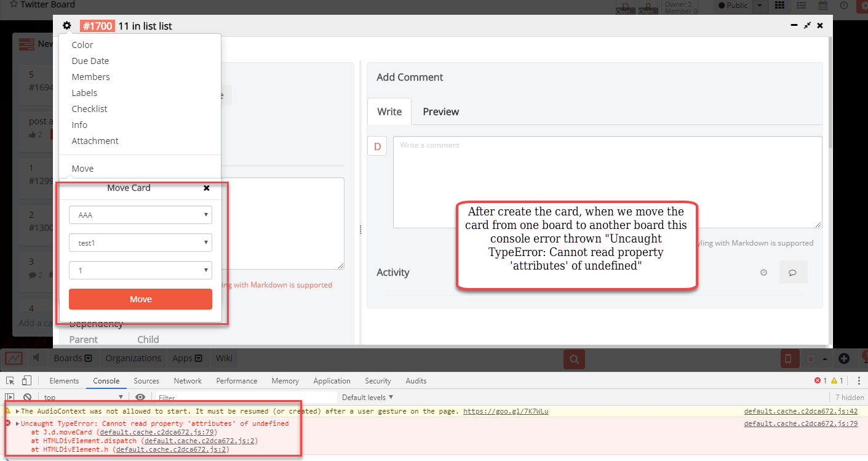Viewport: 868px width, 461px height.
Task: Switch to the Preview tab
Action: pos(440,111)
